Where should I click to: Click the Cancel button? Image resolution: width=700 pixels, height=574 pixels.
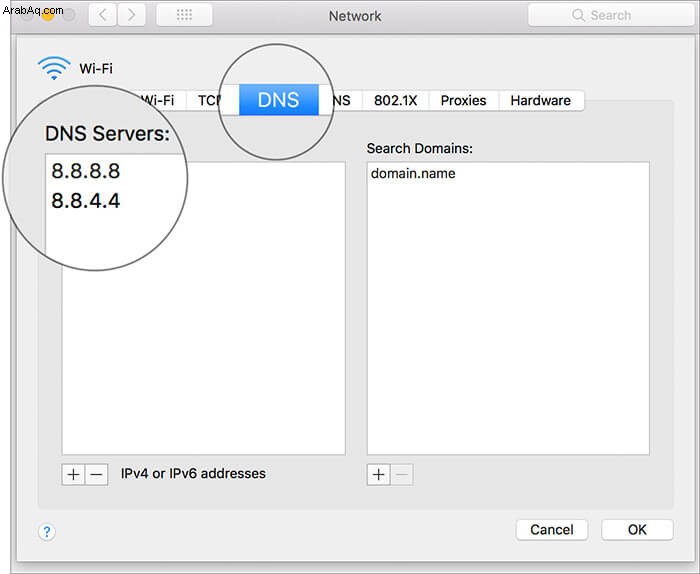coord(552,530)
